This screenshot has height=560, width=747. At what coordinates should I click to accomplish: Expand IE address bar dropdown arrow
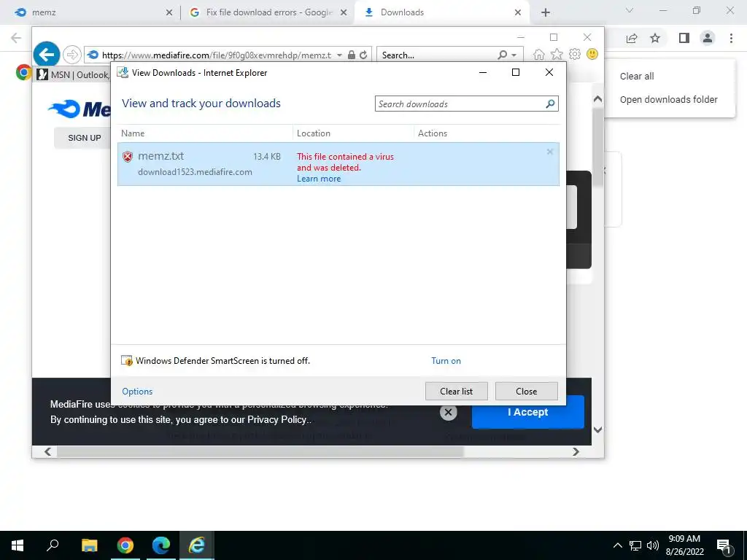coord(339,55)
